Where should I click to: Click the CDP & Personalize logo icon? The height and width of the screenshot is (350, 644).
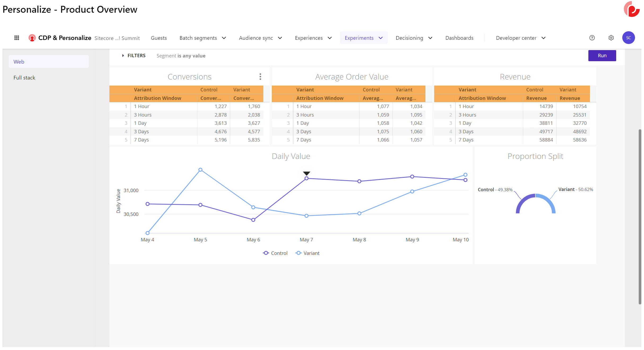32,38
